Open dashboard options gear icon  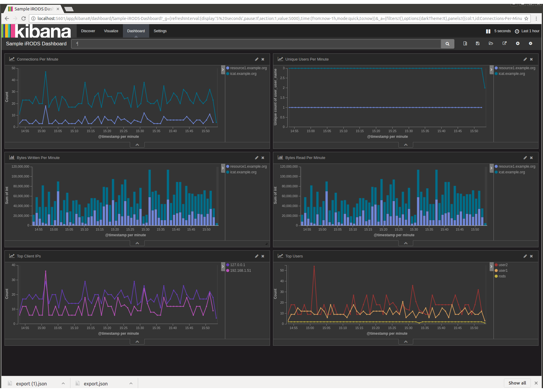[530, 44]
